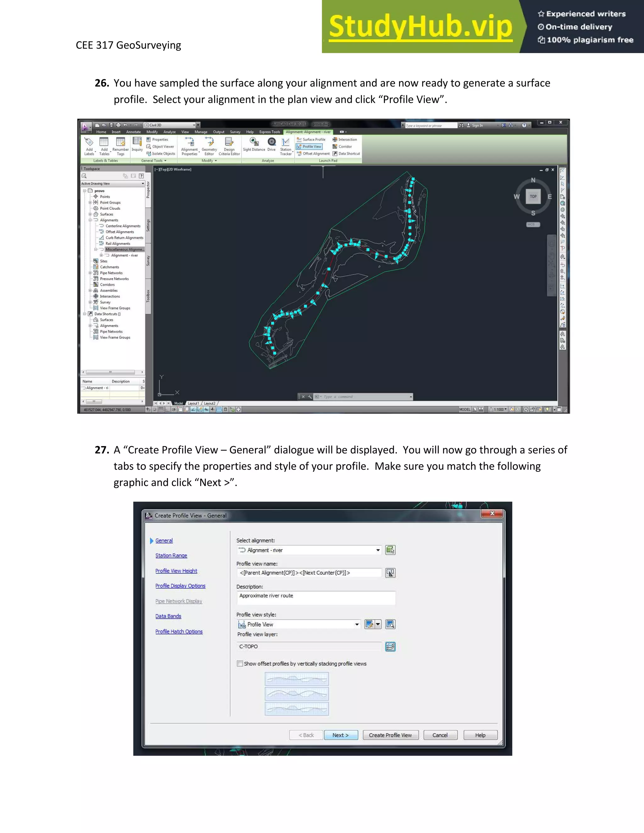
Task: Expand the Modify ribbon panel
Action: (x=209, y=161)
